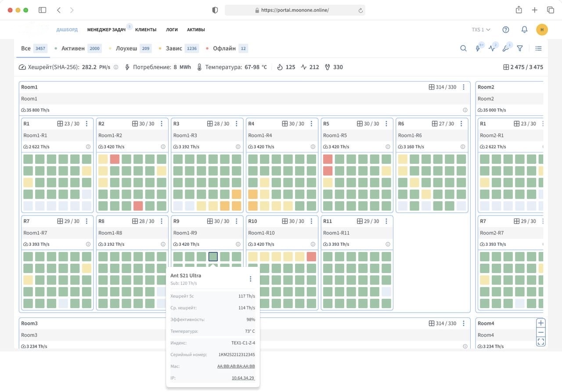Open the three-dot menu of rack R11
Image resolution: width=562 pixels, height=392 pixels.
(x=386, y=221)
